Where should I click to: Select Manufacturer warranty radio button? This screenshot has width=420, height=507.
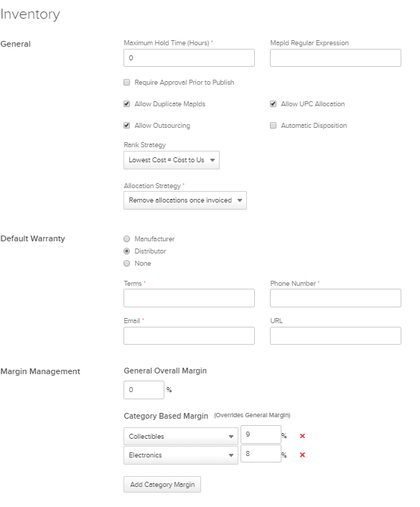(x=127, y=239)
